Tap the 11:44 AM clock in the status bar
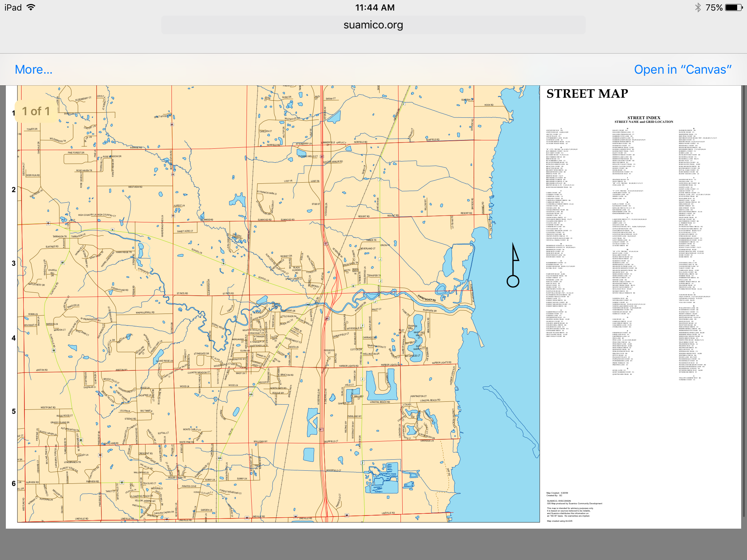 (x=373, y=7)
